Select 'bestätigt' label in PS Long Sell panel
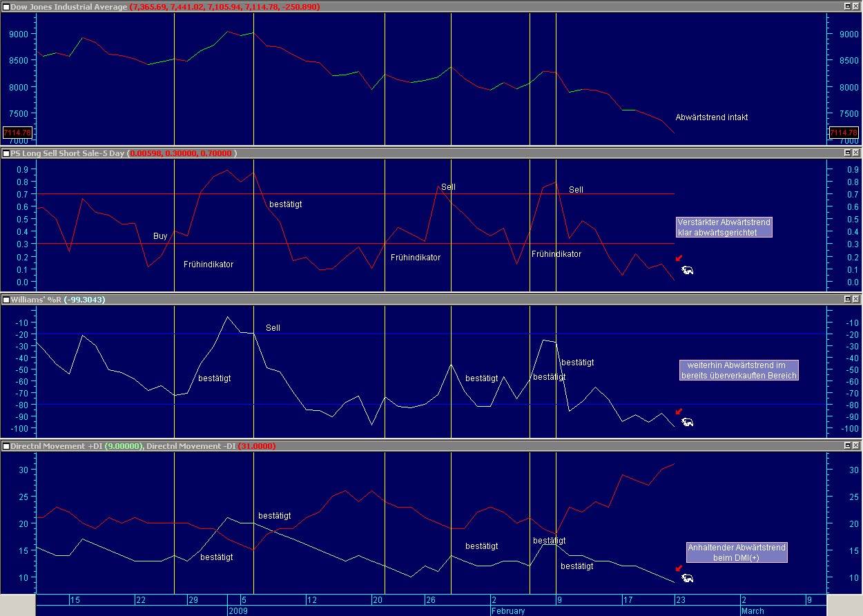The width and height of the screenshot is (863, 616). pos(286,204)
